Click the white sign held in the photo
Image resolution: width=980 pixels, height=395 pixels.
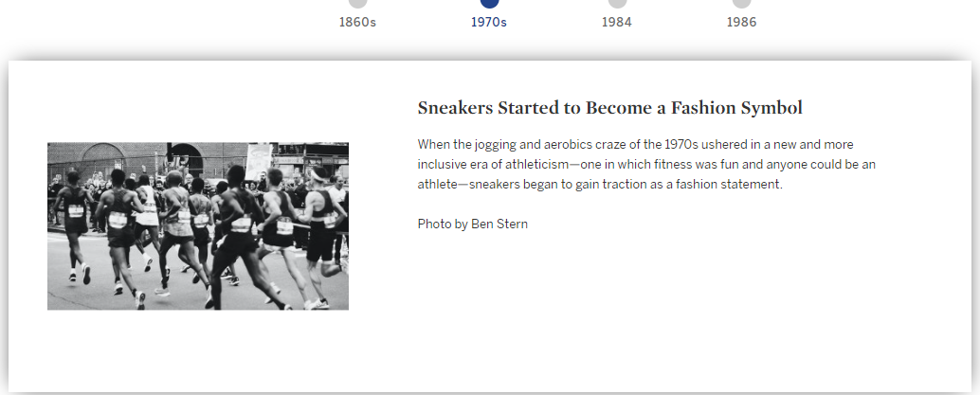tap(258, 161)
